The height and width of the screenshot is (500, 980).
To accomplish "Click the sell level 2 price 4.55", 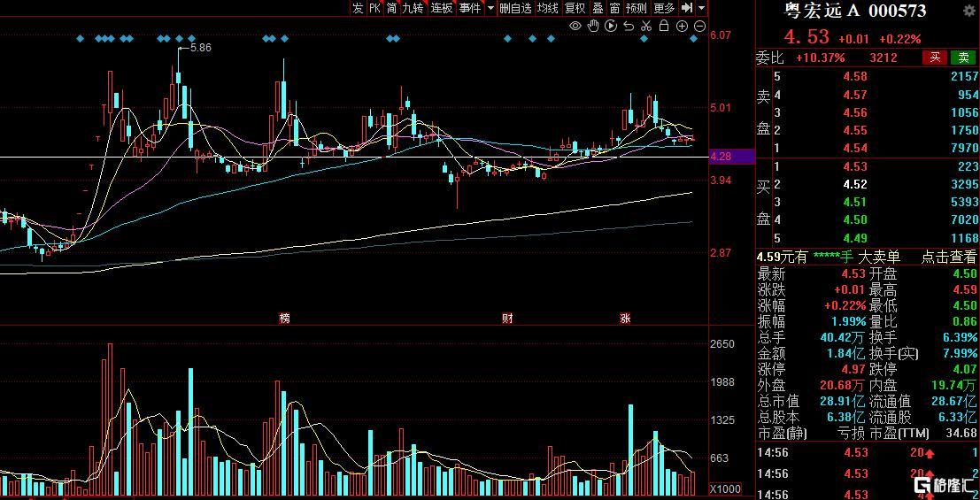I will click(x=855, y=130).
